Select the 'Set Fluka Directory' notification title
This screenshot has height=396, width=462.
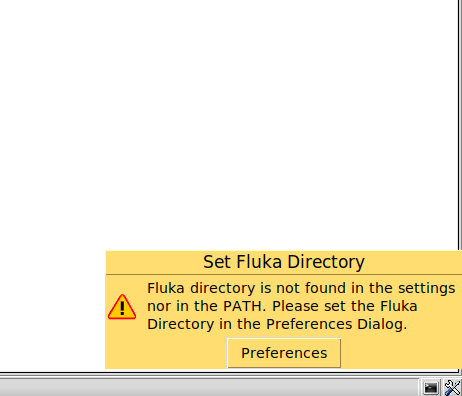point(284,262)
